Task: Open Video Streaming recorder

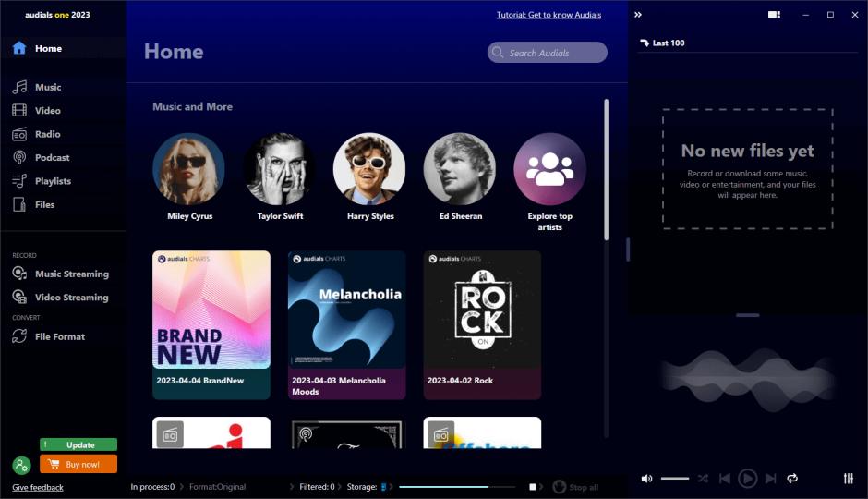Action: 61,297
